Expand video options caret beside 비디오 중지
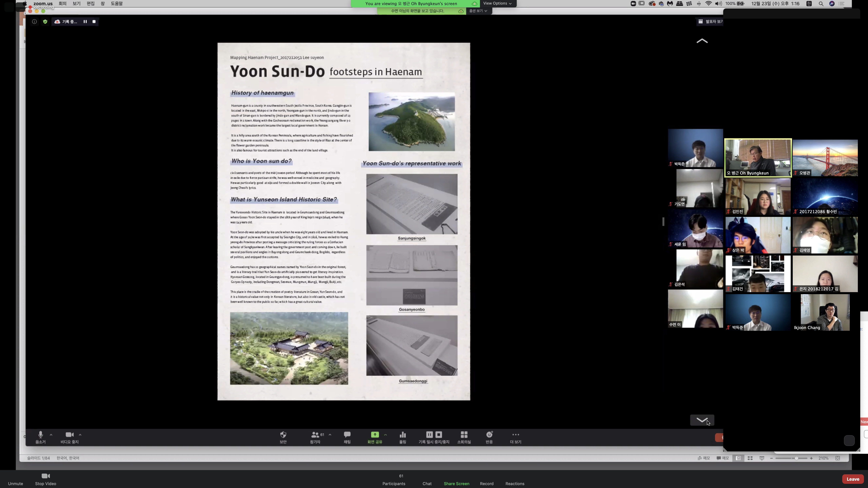868x488 pixels. pos(80,435)
